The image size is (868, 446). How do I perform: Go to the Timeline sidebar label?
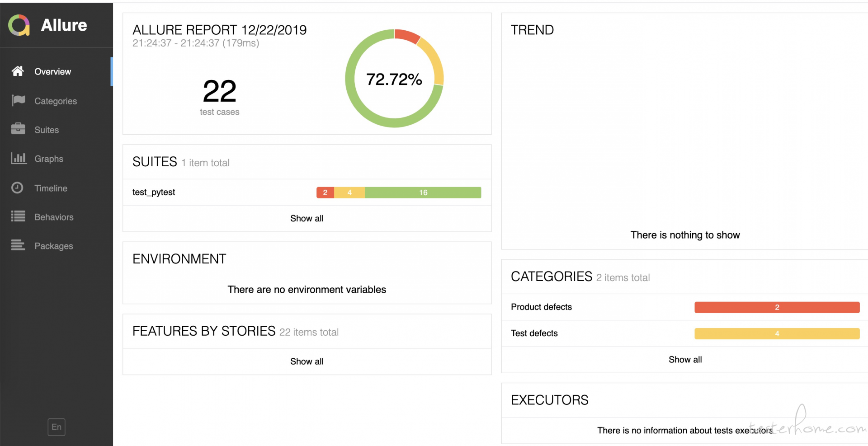pyautogui.click(x=51, y=188)
